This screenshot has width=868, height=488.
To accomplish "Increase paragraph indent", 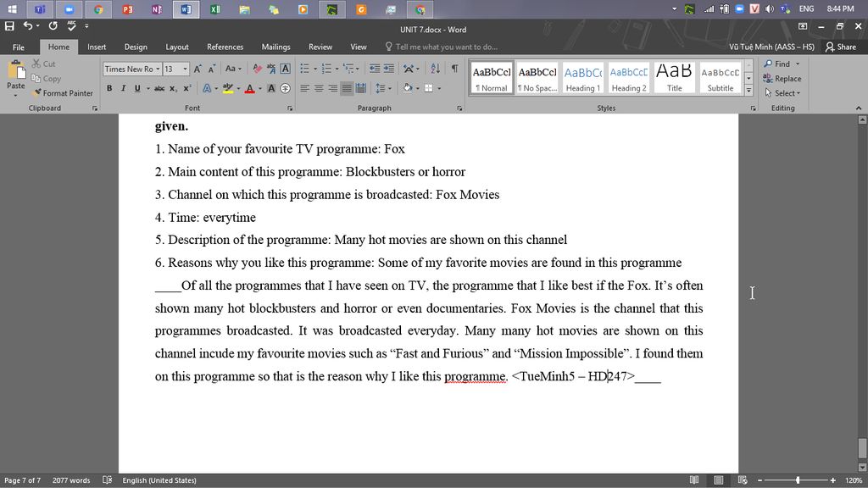I will pyautogui.click(x=389, y=69).
